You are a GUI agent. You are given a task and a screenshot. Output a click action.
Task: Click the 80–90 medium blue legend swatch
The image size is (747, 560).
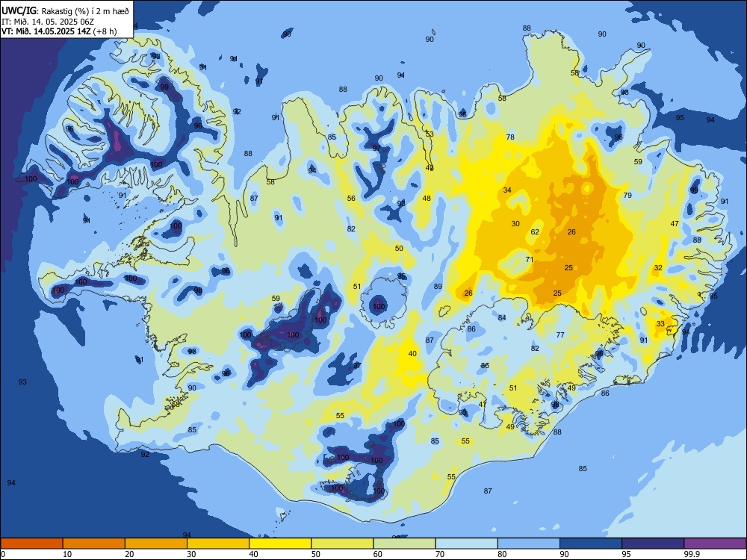[529, 544]
